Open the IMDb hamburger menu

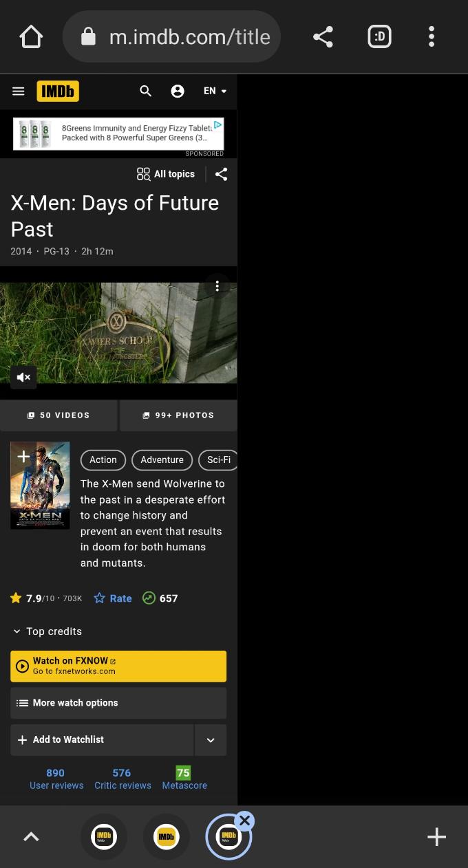[x=19, y=91]
